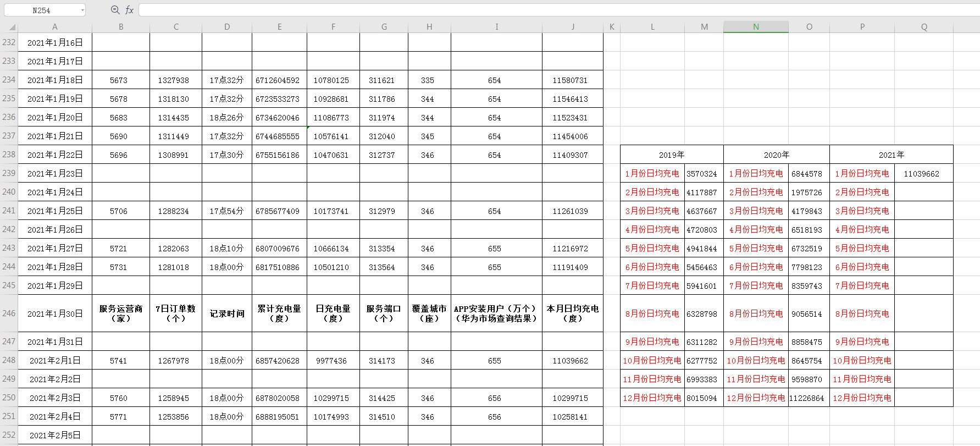Click the value 311621

click(x=382, y=80)
